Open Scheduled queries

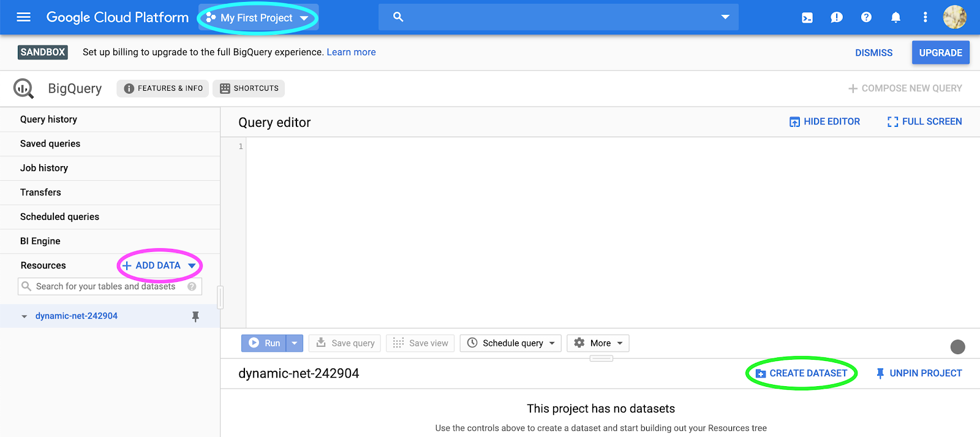(110, 217)
